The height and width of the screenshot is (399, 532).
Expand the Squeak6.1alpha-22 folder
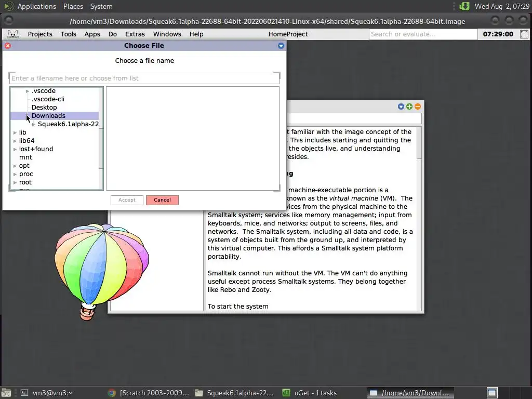coord(34,124)
